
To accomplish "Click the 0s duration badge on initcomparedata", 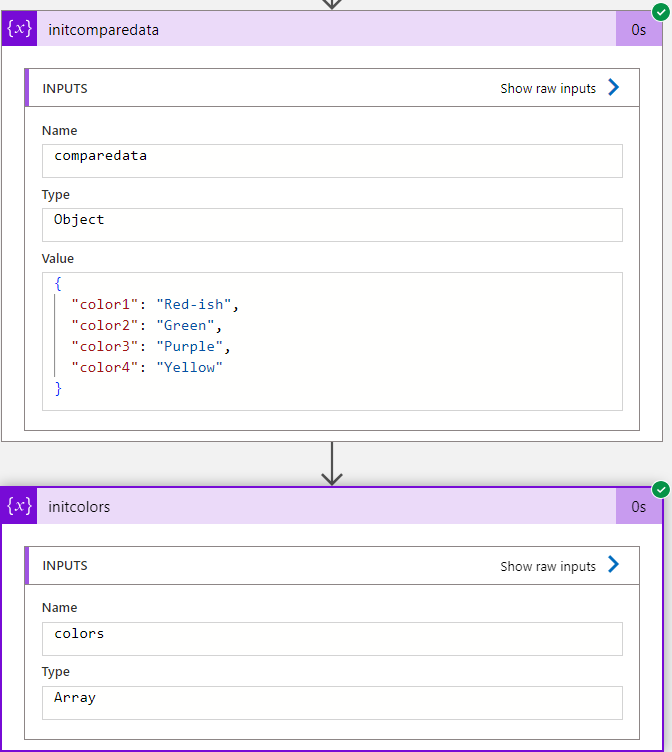I will 638,30.
